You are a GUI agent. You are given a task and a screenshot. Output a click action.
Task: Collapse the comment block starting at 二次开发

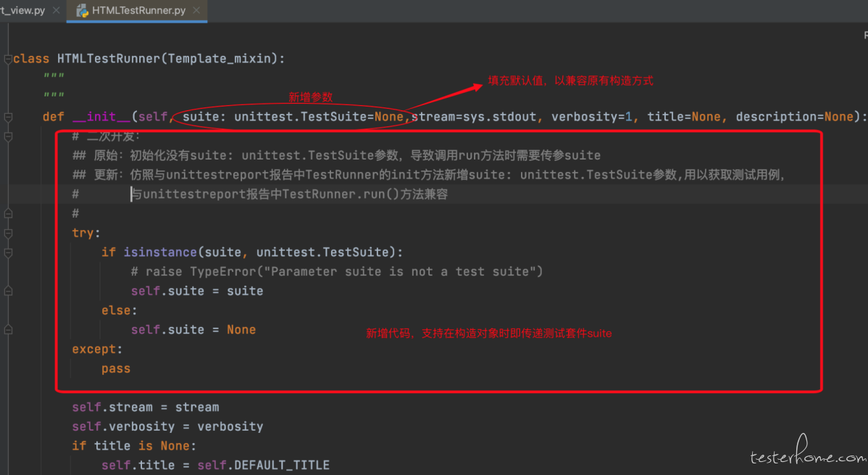coord(8,136)
